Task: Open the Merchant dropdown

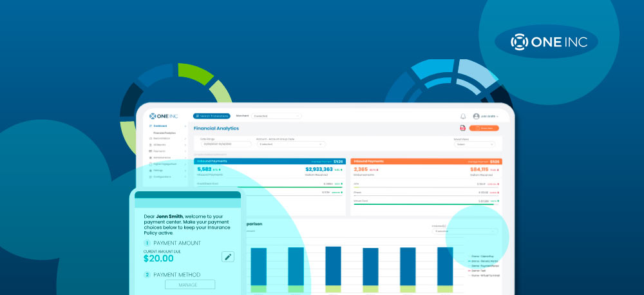Action: tap(276, 117)
